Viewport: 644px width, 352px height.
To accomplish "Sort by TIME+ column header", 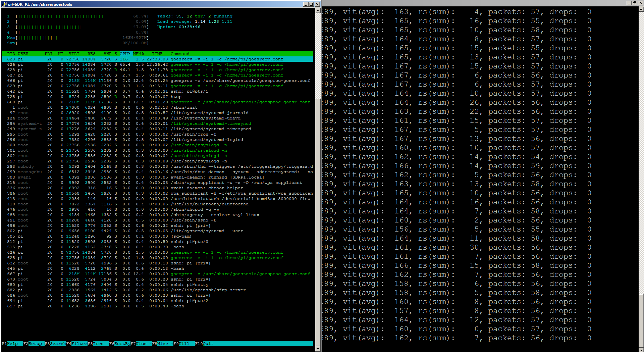I will [159, 54].
